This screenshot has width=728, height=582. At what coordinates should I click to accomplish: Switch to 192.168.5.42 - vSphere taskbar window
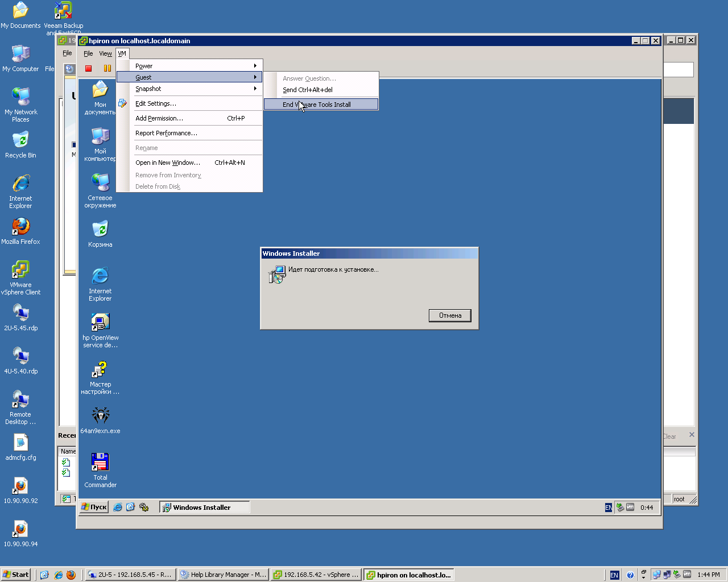pyautogui.click(x=316, y=575)
